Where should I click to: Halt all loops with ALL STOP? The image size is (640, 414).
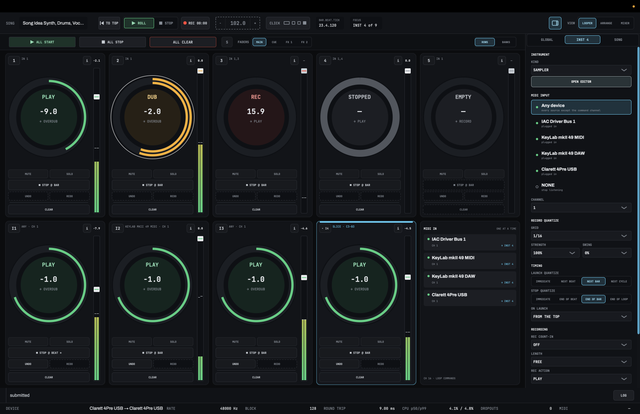[112, 42]
